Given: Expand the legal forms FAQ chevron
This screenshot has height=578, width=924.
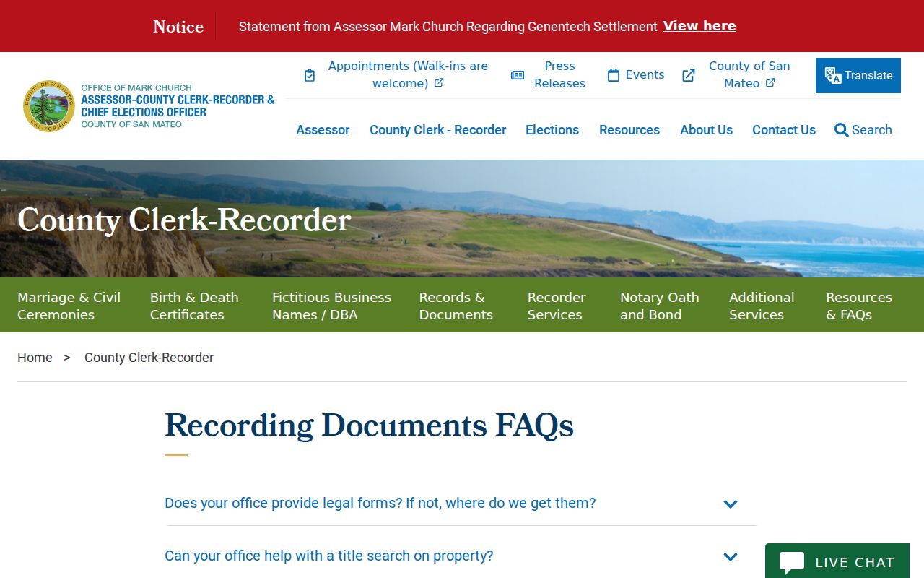Looking at the screenshot, I should coord(731,504).
